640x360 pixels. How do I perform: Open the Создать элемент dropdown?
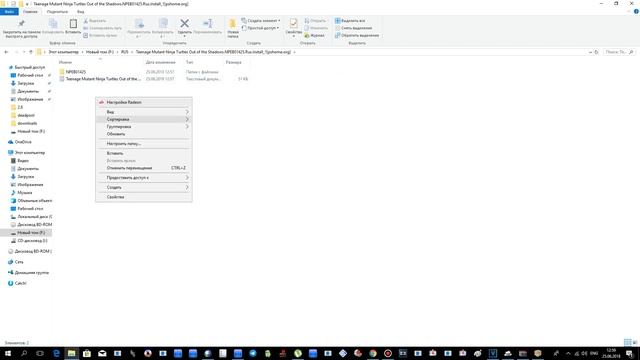click(261, 20)
